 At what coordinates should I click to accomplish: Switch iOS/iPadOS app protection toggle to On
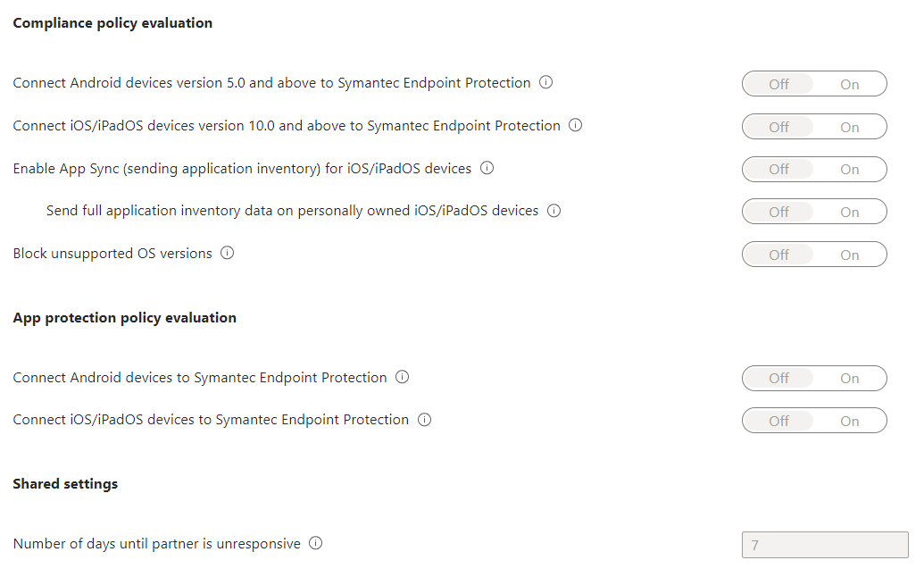[849, 420]
